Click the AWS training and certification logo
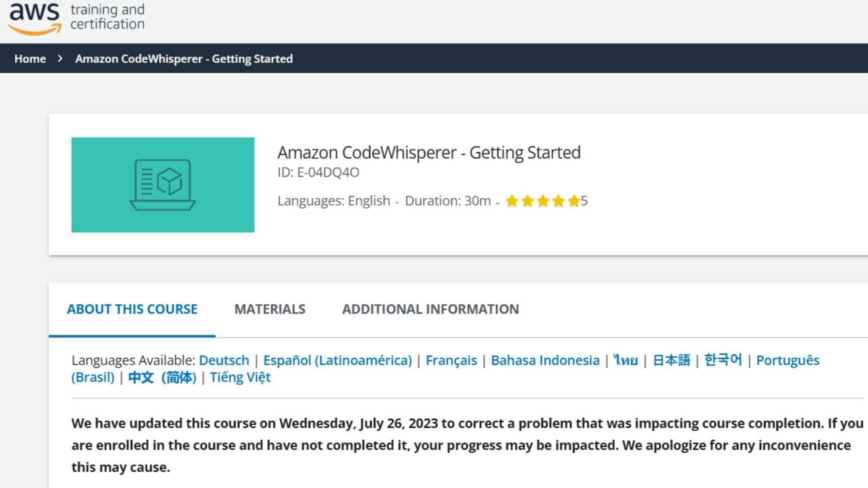Image resolution: width=868 pixels, height=488 pixels. [75, 19]
